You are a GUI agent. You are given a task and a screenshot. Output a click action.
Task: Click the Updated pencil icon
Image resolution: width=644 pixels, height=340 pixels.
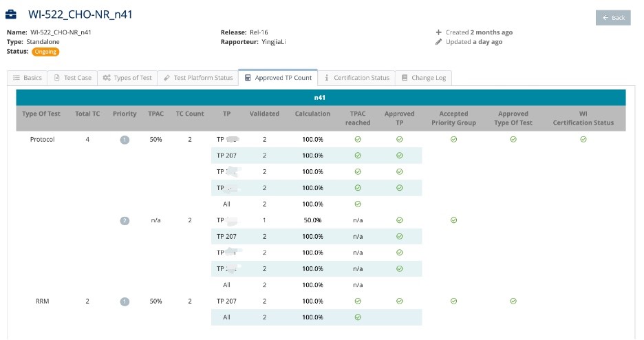click(439, 42)
